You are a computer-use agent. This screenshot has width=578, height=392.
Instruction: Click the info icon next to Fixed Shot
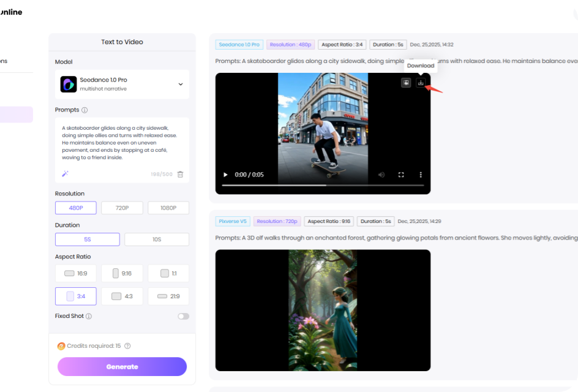click(89, 317)
